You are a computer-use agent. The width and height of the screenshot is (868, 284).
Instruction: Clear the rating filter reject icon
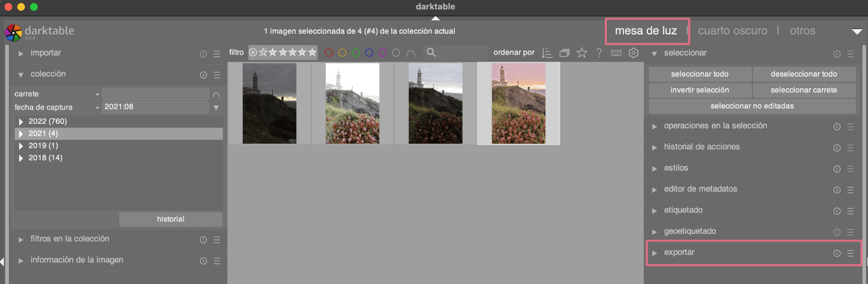[253, 53]
